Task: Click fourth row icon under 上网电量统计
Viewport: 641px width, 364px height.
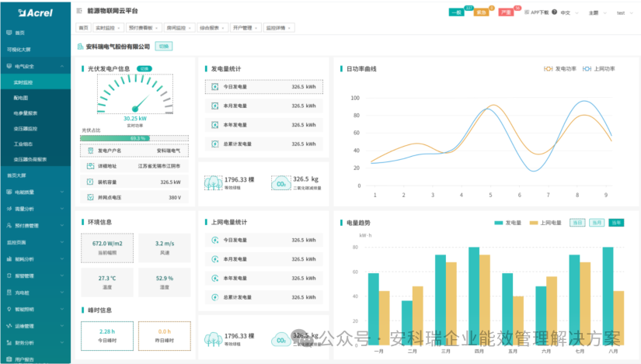Action: click(214, 297)
